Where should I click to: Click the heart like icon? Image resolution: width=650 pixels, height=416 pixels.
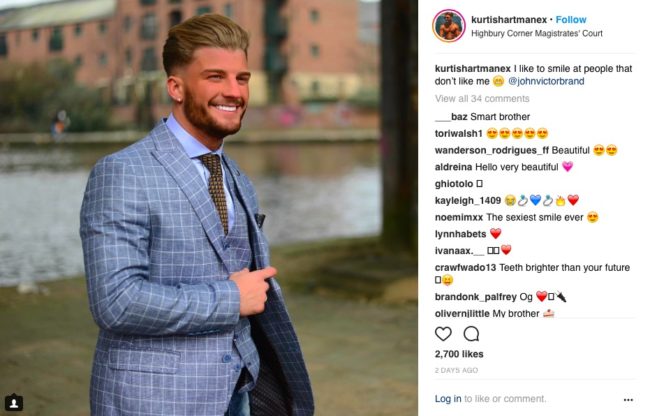click(x=443, y=334)
